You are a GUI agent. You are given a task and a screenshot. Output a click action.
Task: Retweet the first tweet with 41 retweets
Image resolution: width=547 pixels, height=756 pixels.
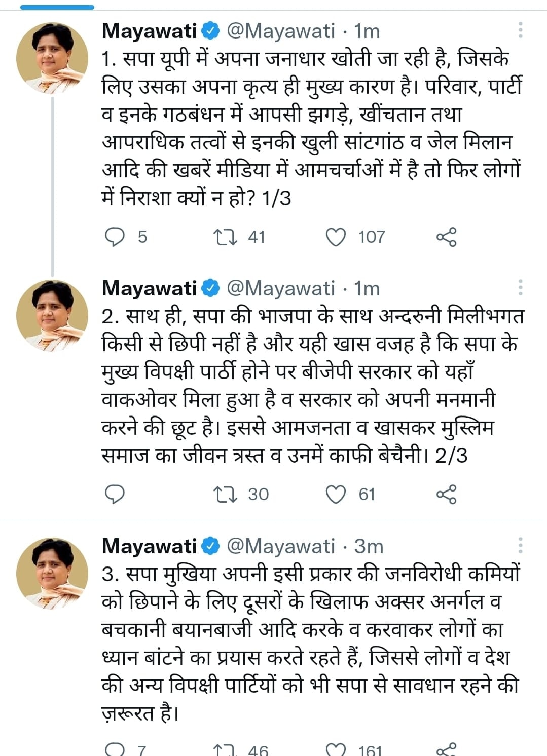coord(225,237)
